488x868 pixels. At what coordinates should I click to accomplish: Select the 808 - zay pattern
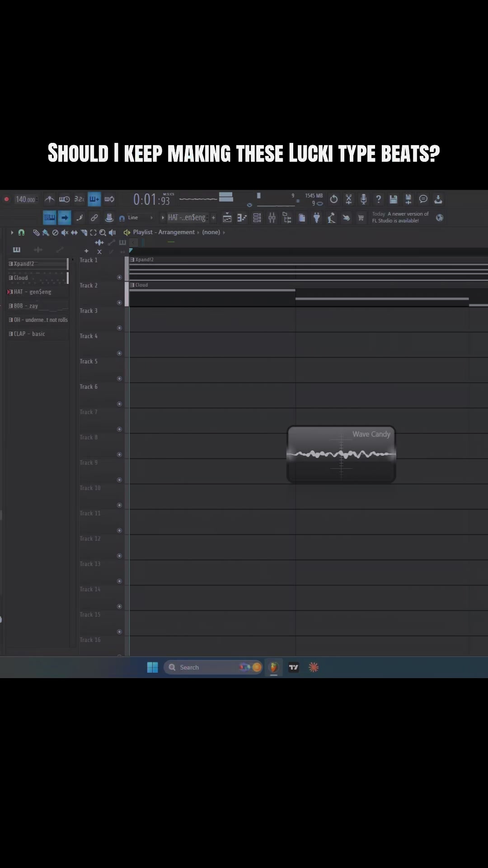(x=38, y=306)
